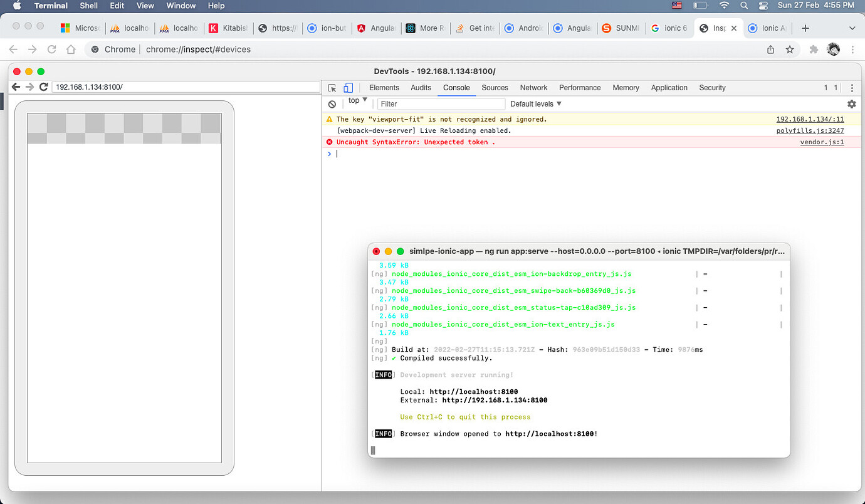The width and height of the screenshot is (865, 504).
Task: Click the Wi-Fi status icon
Action: point(725,6)
